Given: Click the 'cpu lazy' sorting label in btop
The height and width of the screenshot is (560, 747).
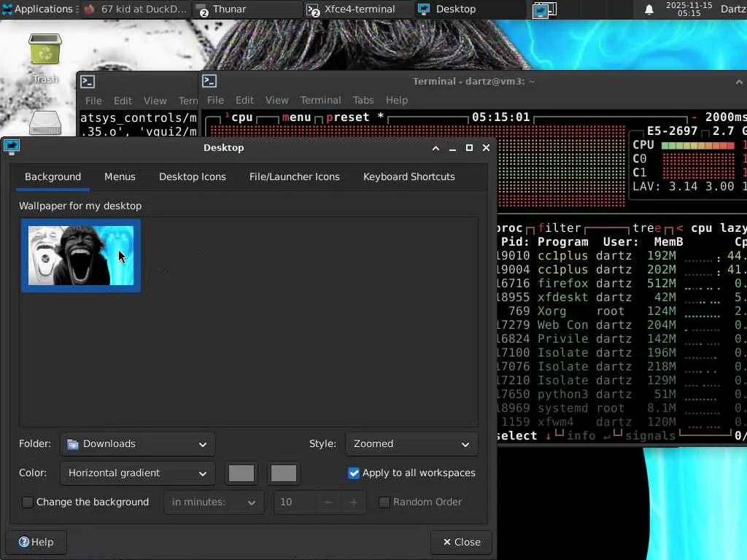Looking at the screenshot, I should pyautogui.click(x=719, y=228).
